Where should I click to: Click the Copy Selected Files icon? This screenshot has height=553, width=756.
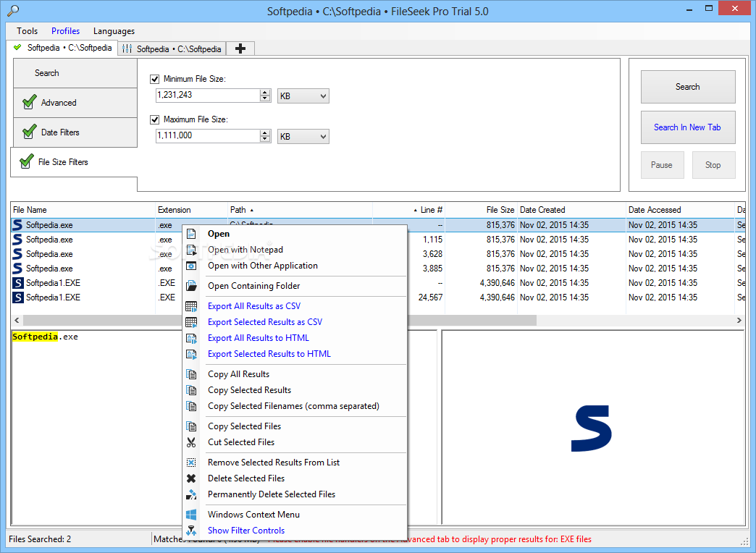(x=191, y=426)
